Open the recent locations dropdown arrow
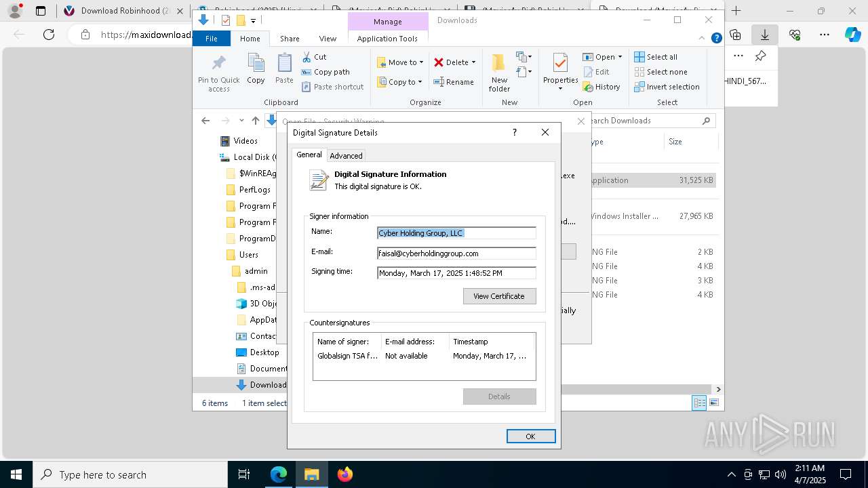The height and width of the screenshot is (488, 868). click(x=241, y=121)
